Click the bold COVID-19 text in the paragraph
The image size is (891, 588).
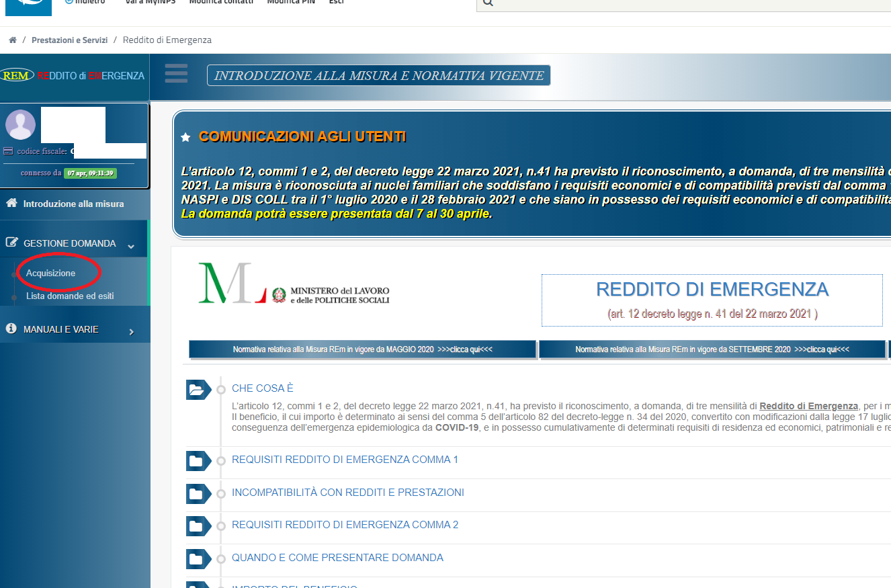[x=457, y=427]
